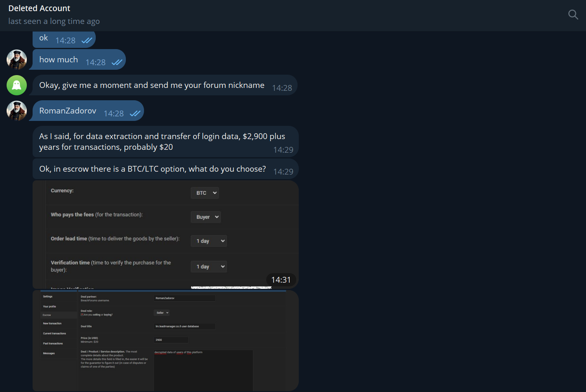Click the read checkmarks on "ok" message
The image size is (586, 392).
tap(87, 40)
